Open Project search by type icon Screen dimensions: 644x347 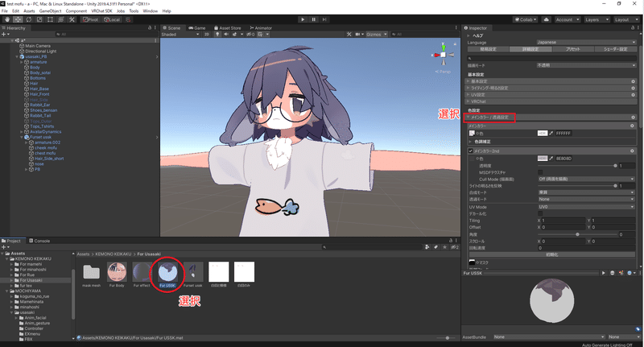coord(427,247)
